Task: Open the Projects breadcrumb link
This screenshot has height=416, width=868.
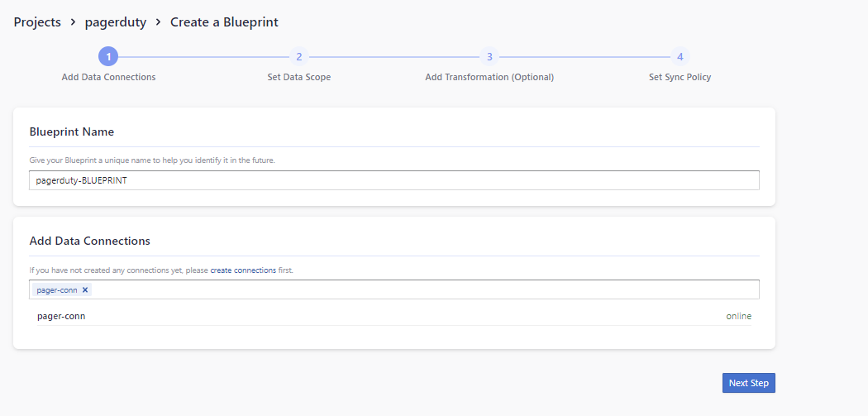Action: pyautogui.click(x=37, y=22)
